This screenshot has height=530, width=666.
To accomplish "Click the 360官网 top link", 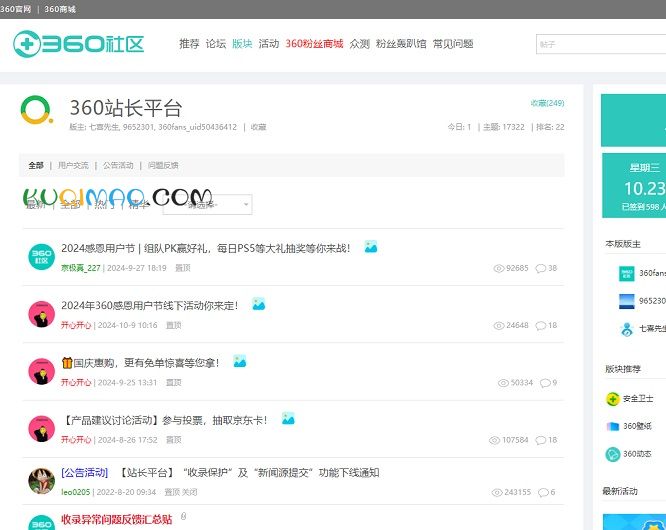I will pos(16,9).
